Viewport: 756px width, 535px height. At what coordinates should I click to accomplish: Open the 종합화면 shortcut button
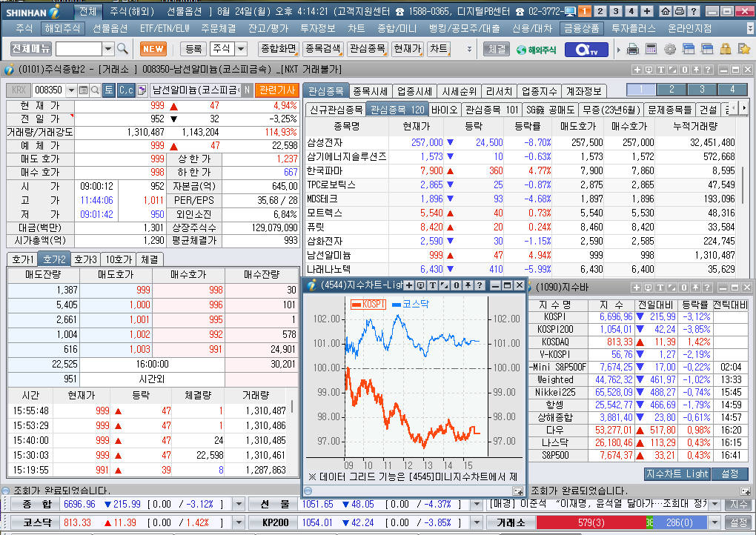[278, 49]
